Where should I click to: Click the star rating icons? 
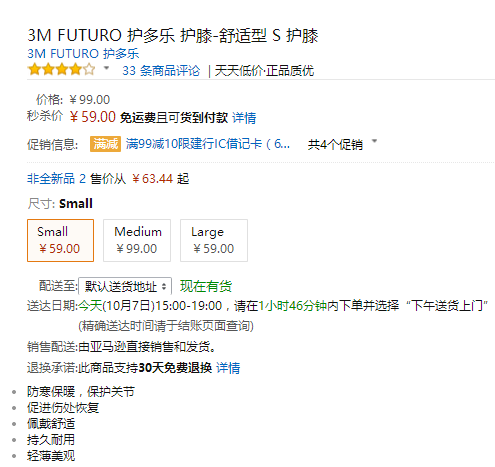pos(62,70)
